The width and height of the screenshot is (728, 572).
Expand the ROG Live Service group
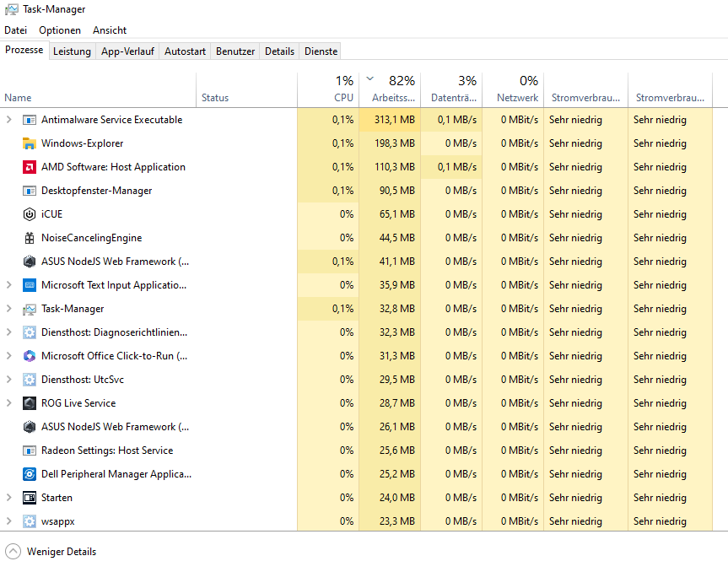[8, 403]
